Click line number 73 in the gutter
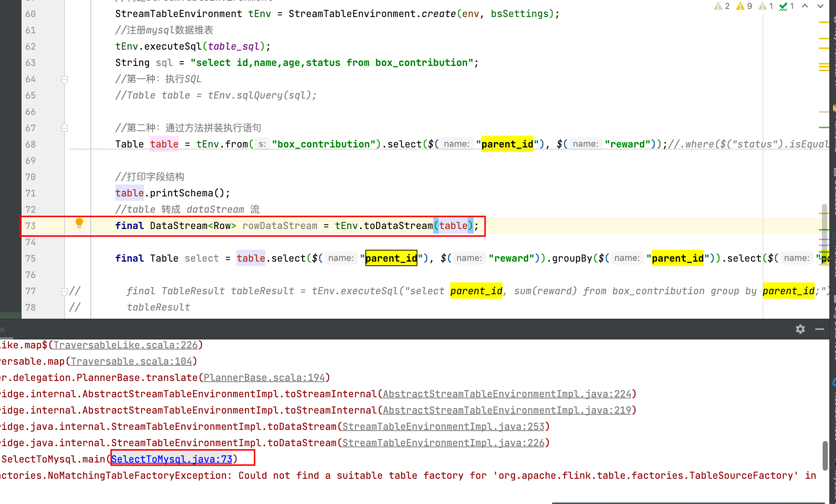This screenshot has height=504, width=836. [x=31, y=226]
